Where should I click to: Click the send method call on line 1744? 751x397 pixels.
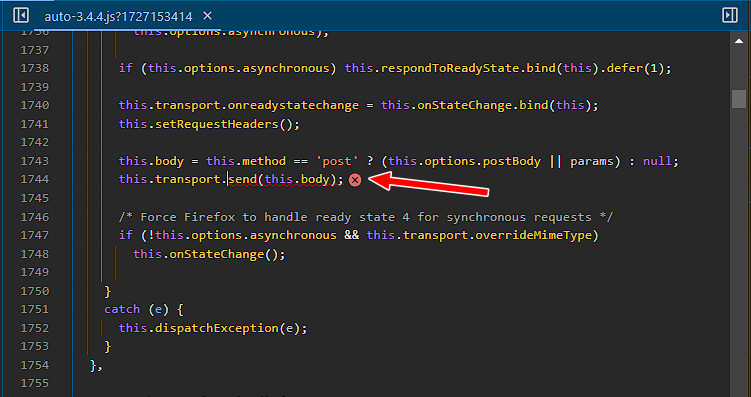tap(243, 179)
